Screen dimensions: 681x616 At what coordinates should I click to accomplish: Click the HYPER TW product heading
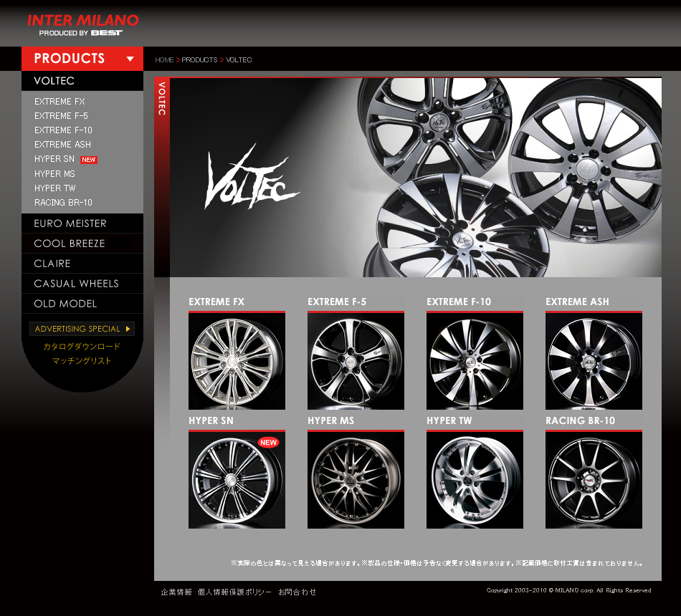[449, 420]
